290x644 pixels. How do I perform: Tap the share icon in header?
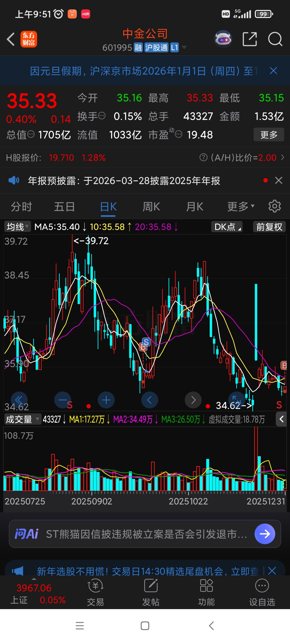click(250, 39)
